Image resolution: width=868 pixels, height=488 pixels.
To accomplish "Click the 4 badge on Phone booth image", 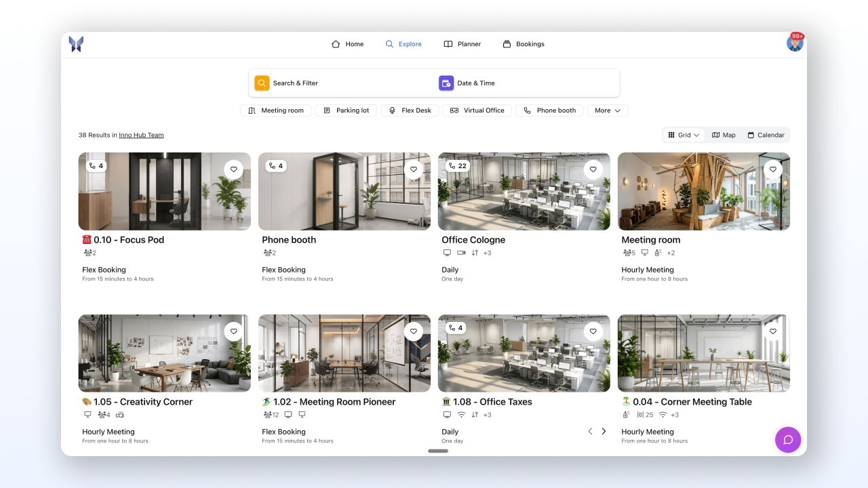I will point(276,166).
